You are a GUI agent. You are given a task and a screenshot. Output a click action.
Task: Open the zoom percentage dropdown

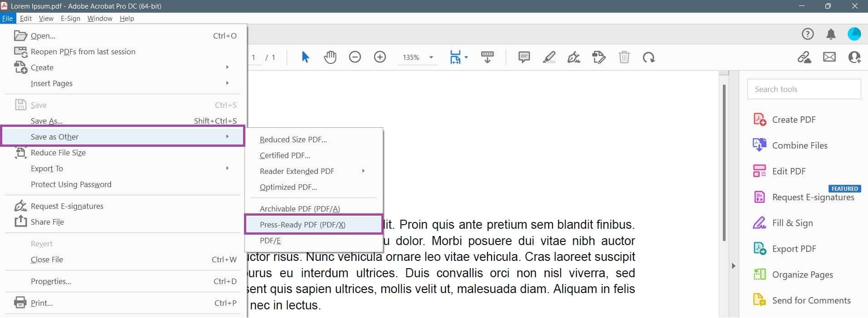coord(431,58)
